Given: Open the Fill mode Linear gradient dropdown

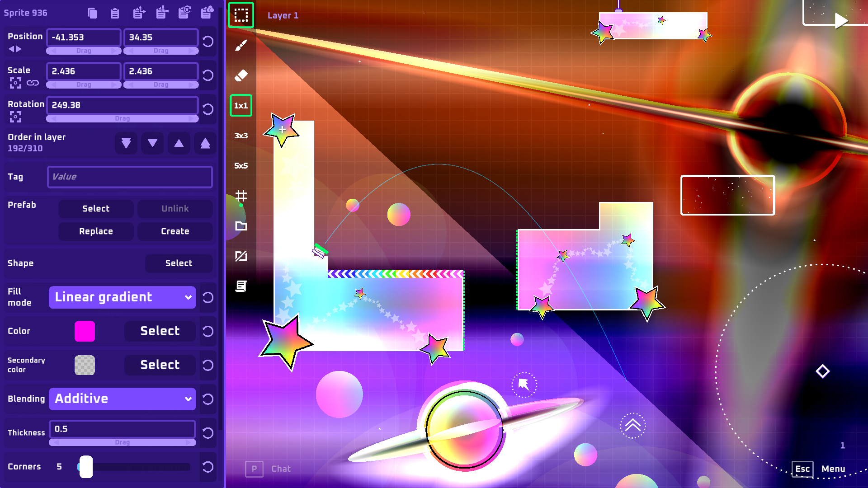Looking at the screenshot, I should click(x=122, y=297).
